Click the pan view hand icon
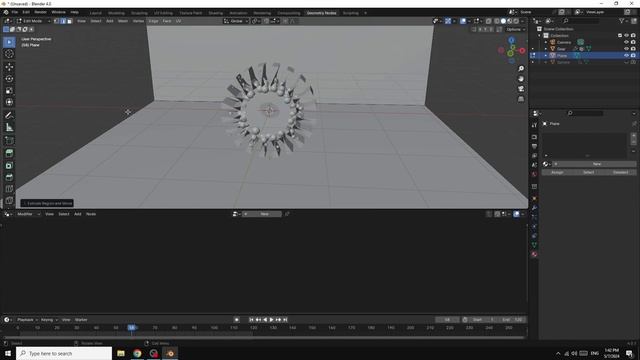This screenshot has width=640, height=360. click(521, 79)
